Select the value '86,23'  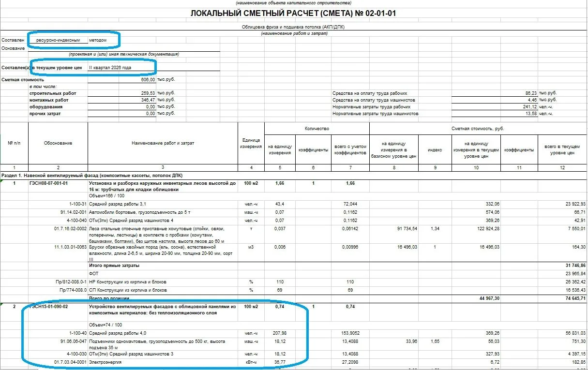point(531,93)
